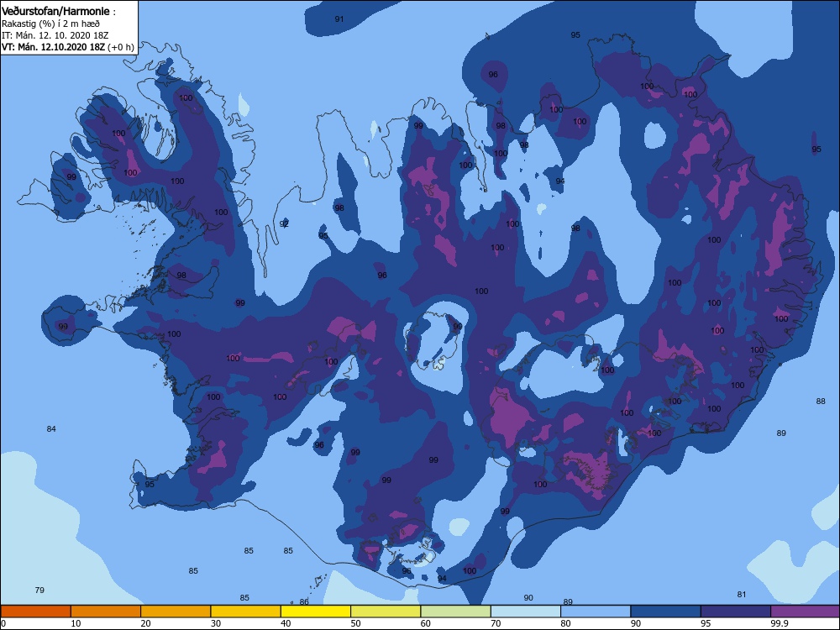Pick the sky blue 80–90 legend swatch
The height and width of the screenshot is (630, 840).
click(596, 612)
